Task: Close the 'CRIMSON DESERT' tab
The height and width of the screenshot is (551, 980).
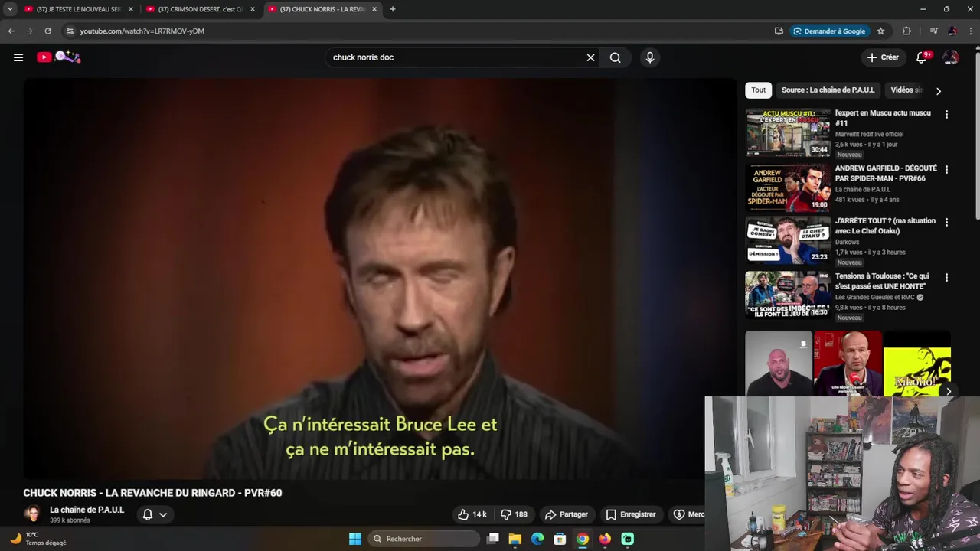Action: [x=253, y=9]
